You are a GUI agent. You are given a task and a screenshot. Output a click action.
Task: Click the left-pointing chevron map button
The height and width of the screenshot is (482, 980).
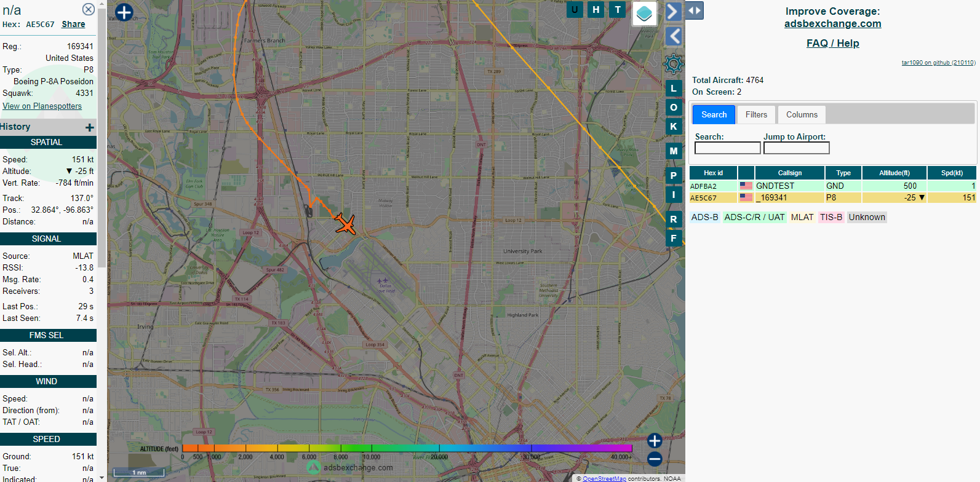click(674, 36)
